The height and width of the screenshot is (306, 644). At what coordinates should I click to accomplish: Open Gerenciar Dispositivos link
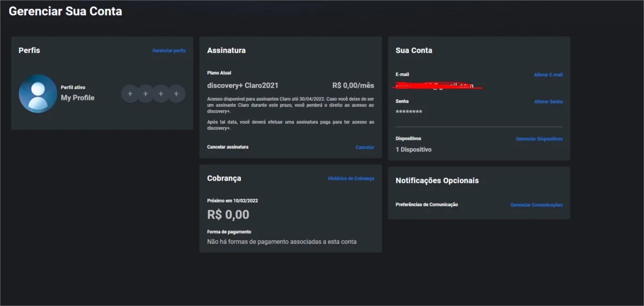pos(539,139)
